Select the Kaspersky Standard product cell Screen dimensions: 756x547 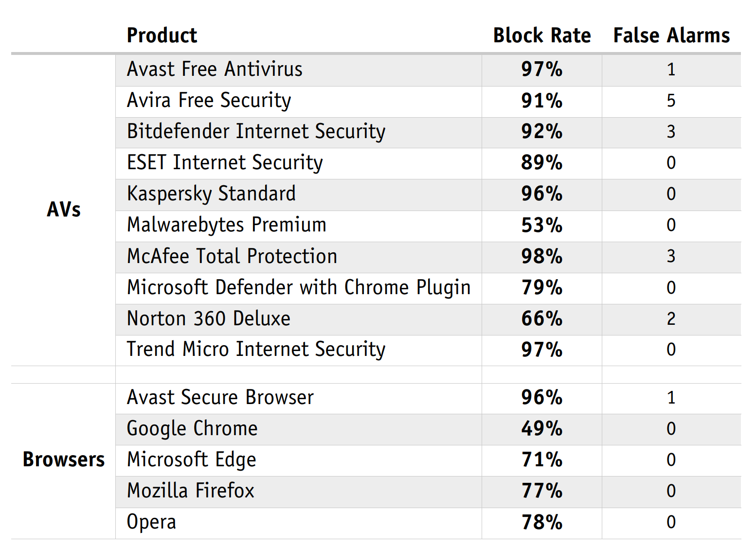pyautogui.click(x=211, y=194)
